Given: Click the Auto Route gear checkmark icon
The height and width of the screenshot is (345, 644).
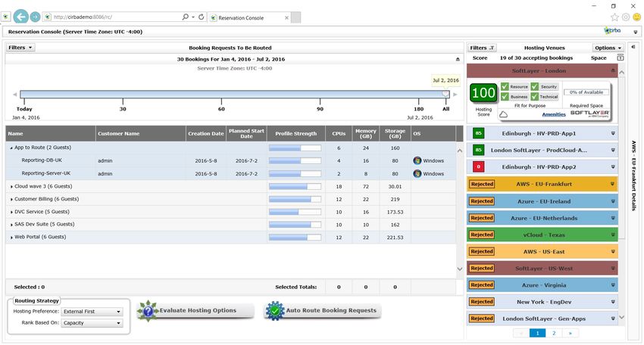Looking at the screenshot, I should coord(275,311).
